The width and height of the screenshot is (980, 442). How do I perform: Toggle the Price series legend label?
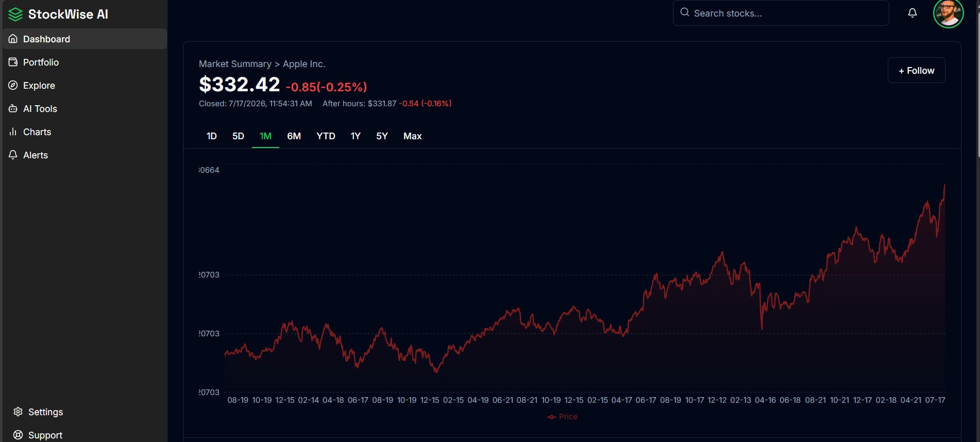click(x=568, y=417)
